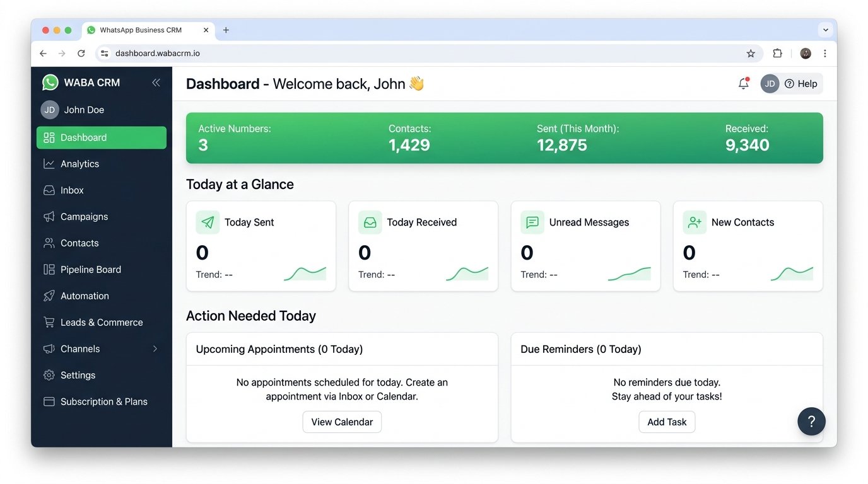Click the Automation rocket icon
The height and width of the screenshot is (484, 868).
49,296
